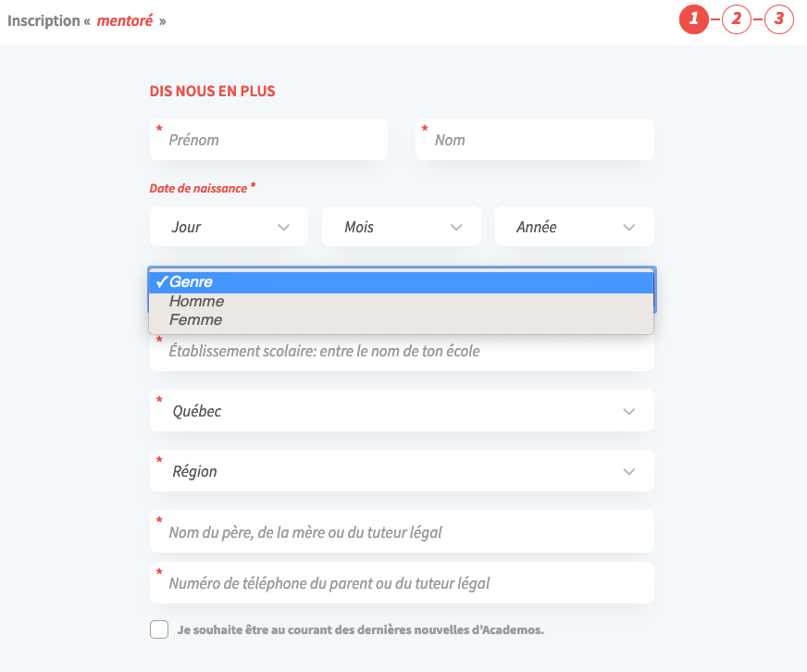Screen dimensions: 807x672
Task: Click step 2 circle indicator
Action: point(737,19)
